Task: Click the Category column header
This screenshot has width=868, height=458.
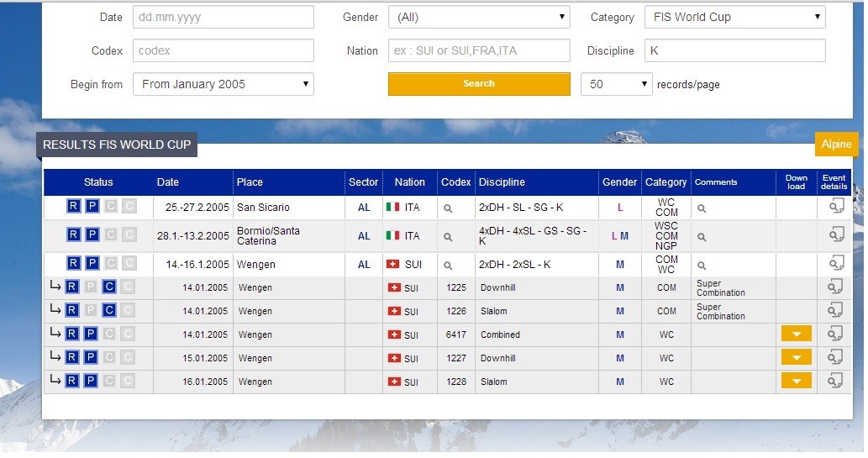Action: [665, 182]
